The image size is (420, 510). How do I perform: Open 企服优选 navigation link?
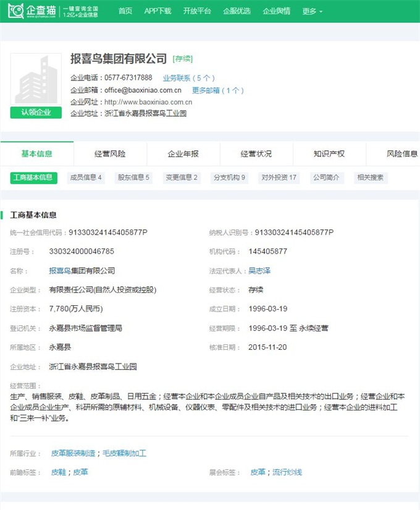click(x=237, y=11)
